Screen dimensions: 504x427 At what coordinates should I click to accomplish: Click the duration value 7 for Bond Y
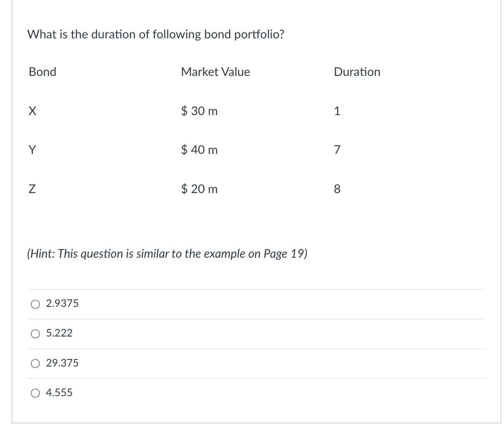pyautogui.click(x=337, y=150)
